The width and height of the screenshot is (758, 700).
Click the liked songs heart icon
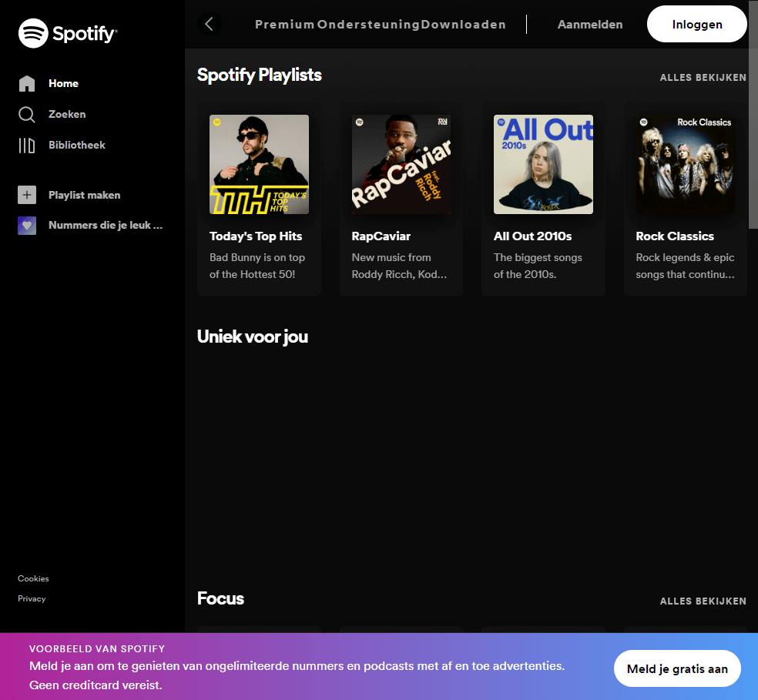pos(27,226)
